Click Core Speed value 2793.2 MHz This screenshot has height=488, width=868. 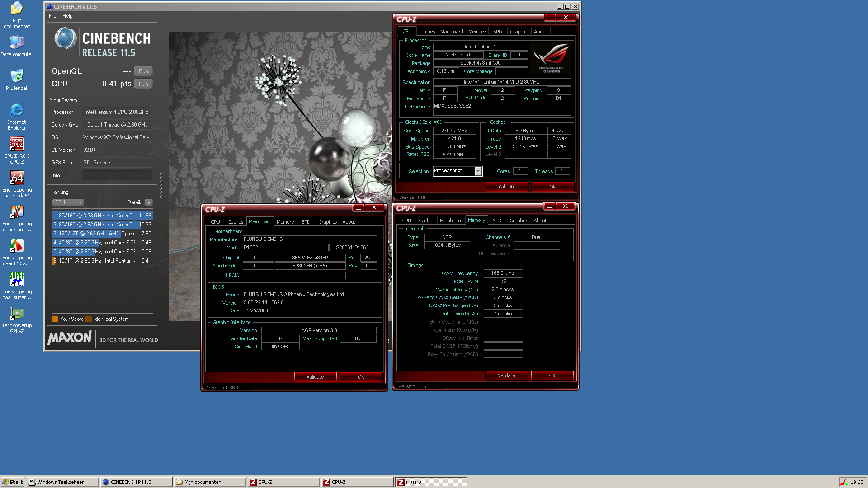click(454, 131)
